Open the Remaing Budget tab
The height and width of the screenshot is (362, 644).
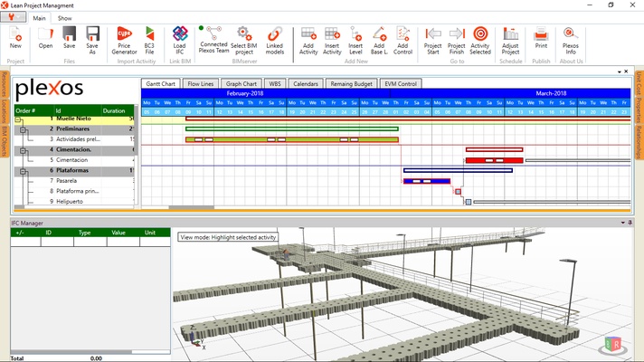(351, 83)
